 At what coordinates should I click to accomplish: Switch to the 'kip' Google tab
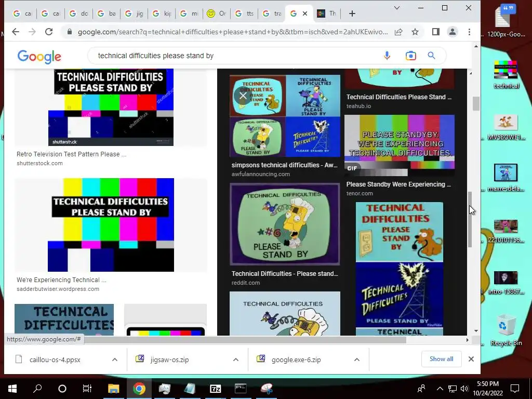162,14
